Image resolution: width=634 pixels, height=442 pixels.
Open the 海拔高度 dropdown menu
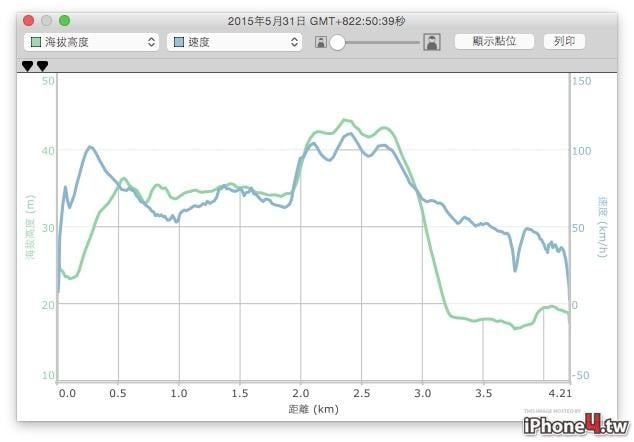tap(91, 42)
